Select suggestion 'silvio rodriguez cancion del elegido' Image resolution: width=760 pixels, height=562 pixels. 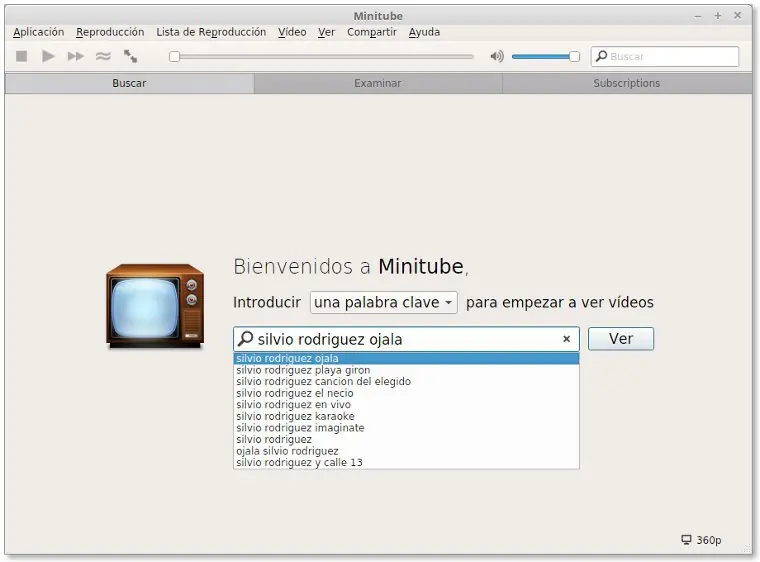click(x=406, y=382)
